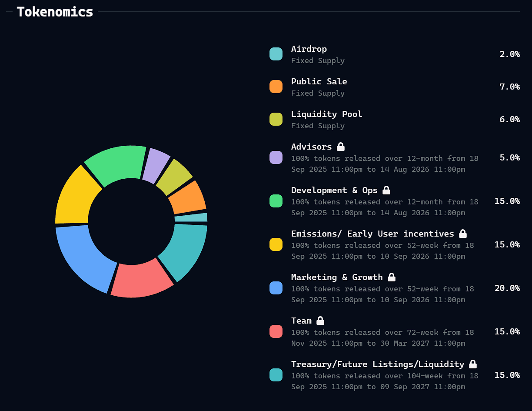Select the red Team legend swatch
532x411 pixels.
tap(276, 331)
